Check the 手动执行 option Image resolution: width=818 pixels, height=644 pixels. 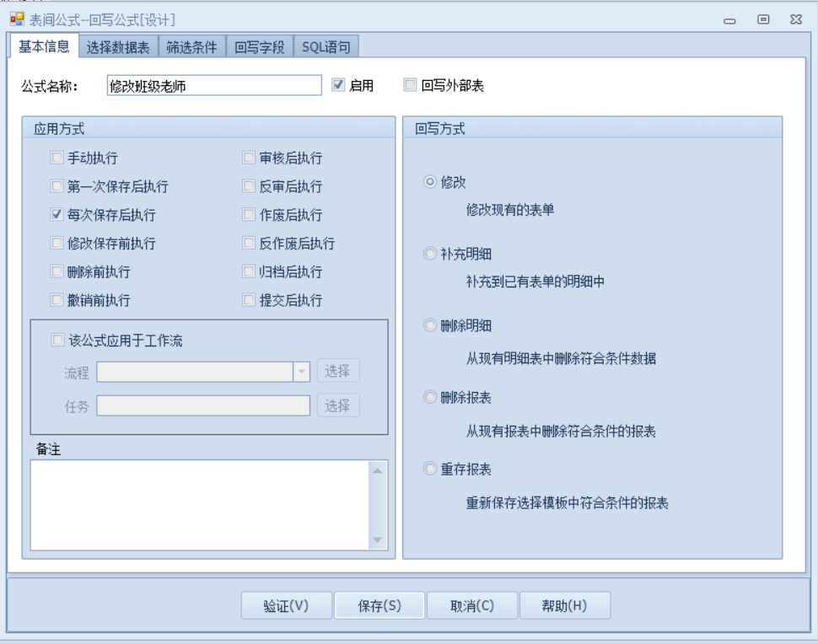57,158
